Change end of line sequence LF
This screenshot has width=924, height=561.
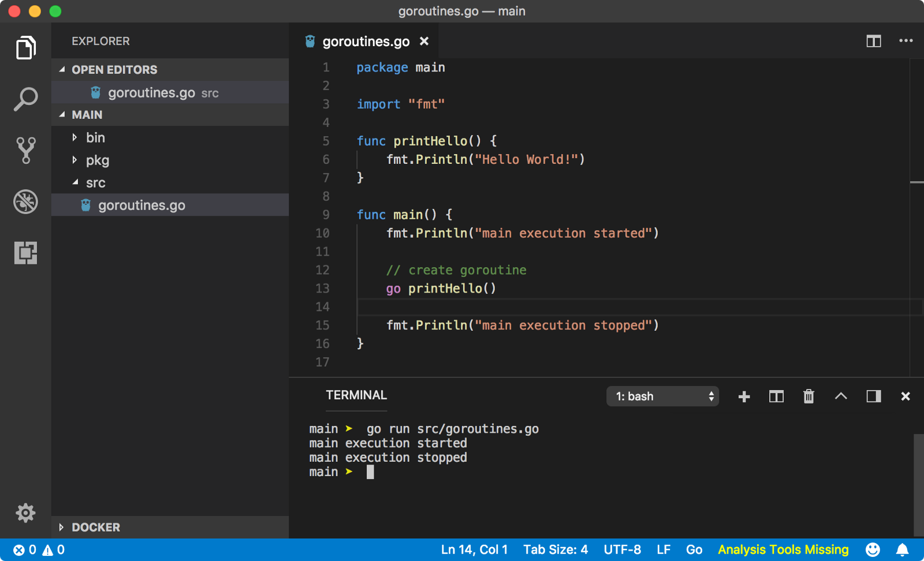[x=664, y=550]
